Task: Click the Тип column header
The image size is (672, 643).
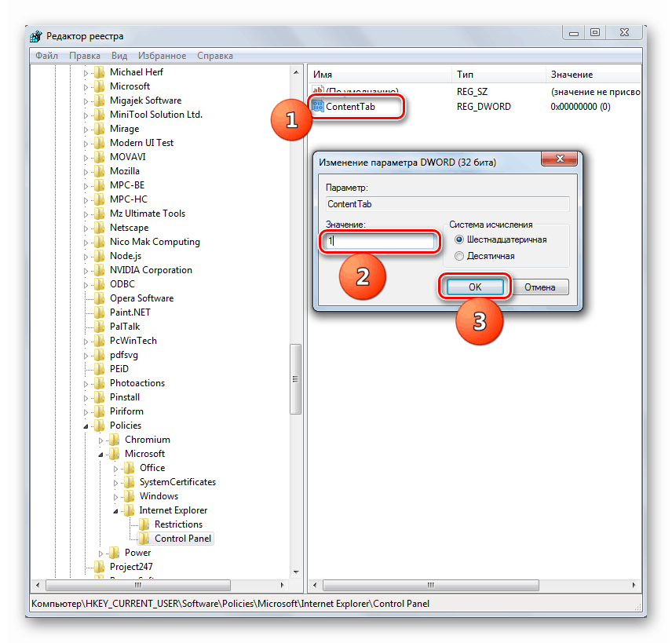Action: [499, 75]
